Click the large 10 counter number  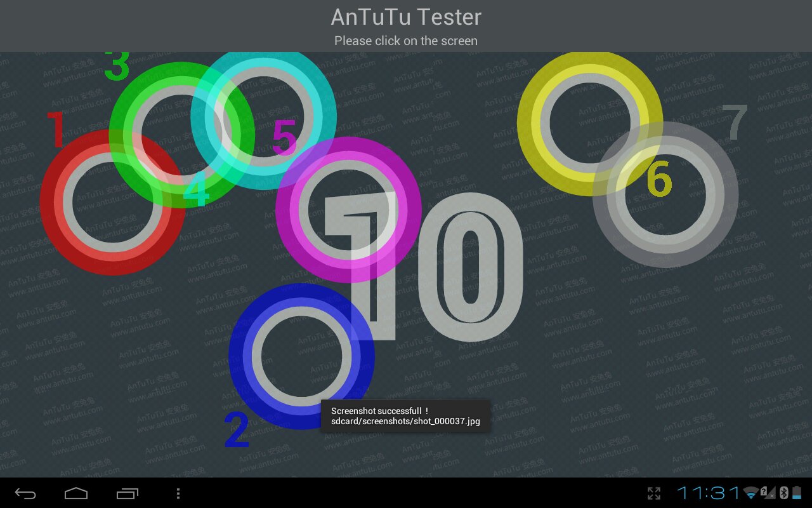tap(424, 267)
